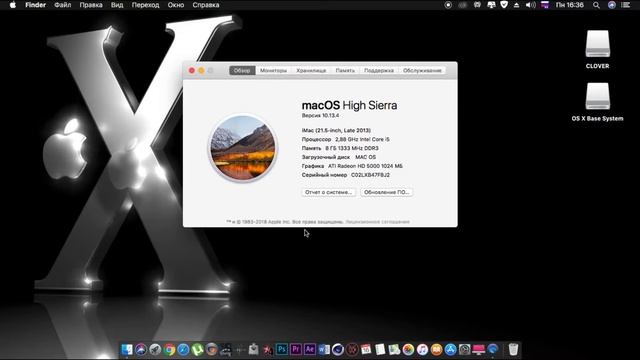Open the Правка menu
Image resolution: width=640 pixels, height=360 pixels.
pyautogui.click(x=91, y=5)
